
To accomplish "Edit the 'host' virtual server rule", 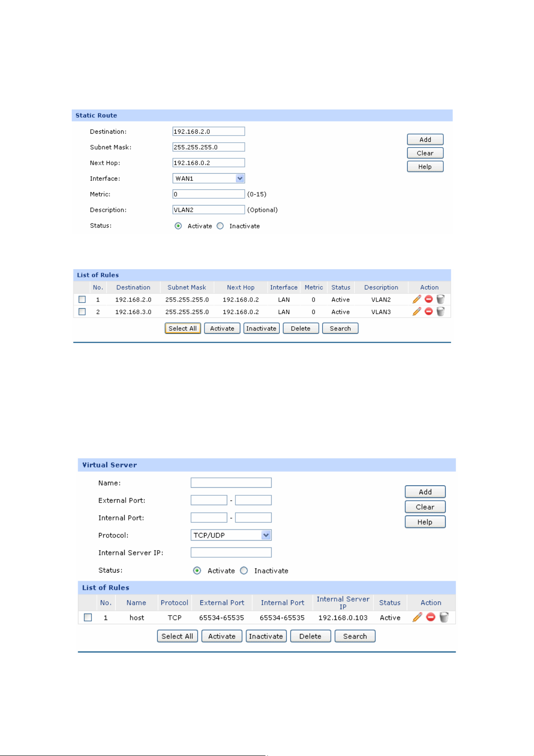I will 417,617.
